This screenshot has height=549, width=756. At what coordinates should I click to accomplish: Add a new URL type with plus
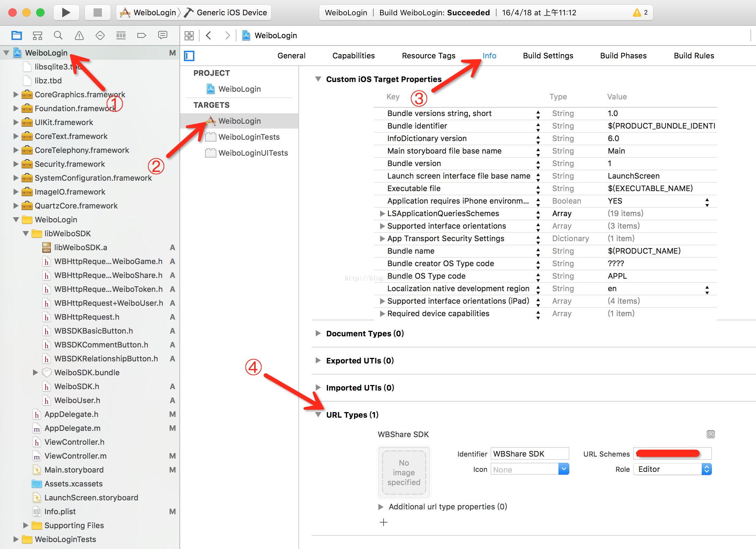coord(384,522)
